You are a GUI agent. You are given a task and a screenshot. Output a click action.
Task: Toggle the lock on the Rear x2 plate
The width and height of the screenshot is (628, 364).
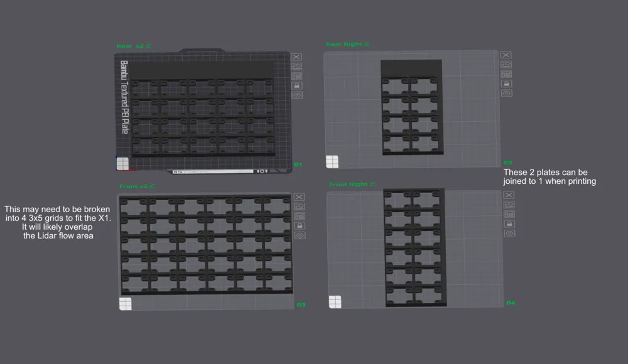click(296, 85)
